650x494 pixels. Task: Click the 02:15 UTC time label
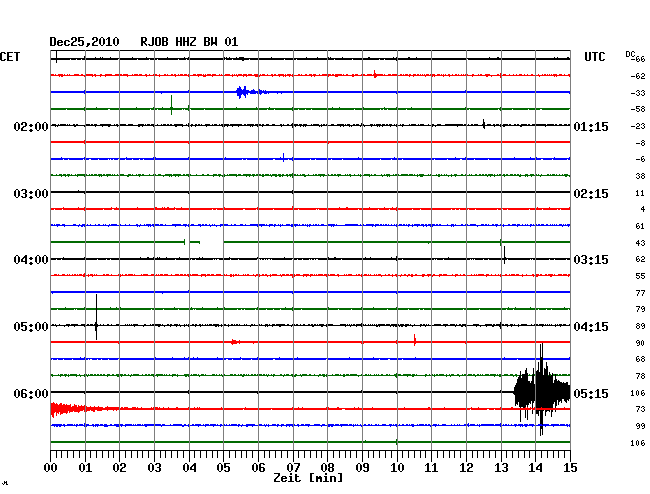coord(591,194)
